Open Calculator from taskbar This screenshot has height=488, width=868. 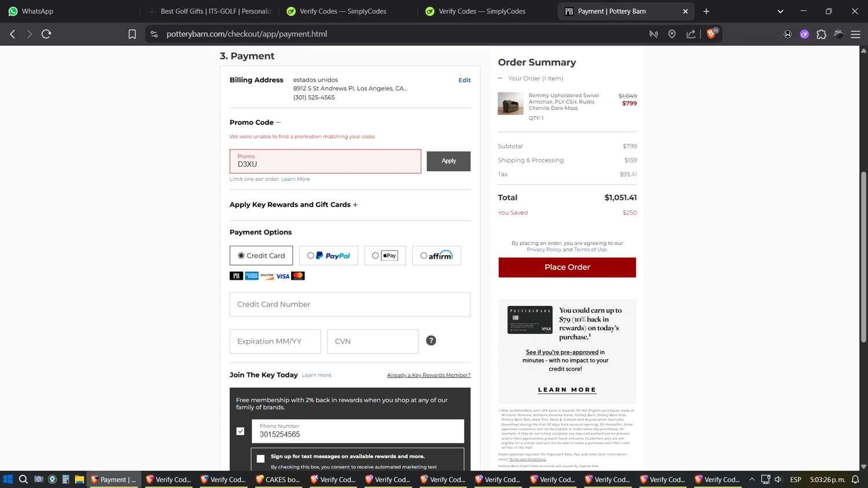(x=66, y=479)
